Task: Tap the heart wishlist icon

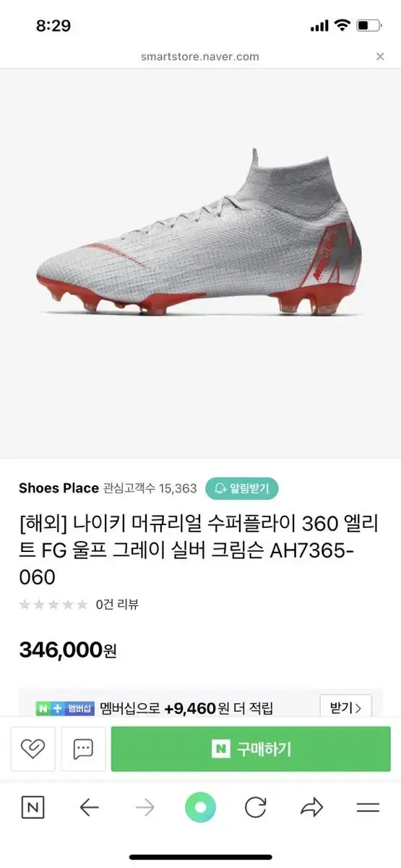Action: coord(33,749)
